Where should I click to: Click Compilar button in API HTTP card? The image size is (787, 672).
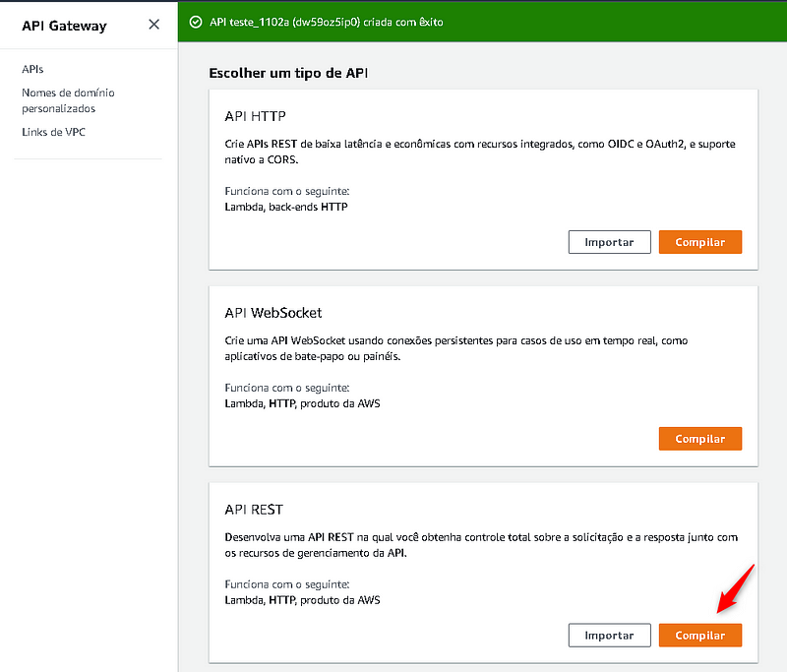[x=700, y=242]
